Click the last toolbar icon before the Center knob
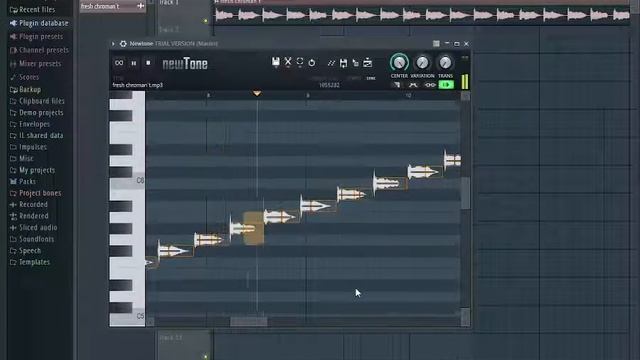Image resolution: width=640 pixels, height=360 pixels. click(x=367, y=62)
